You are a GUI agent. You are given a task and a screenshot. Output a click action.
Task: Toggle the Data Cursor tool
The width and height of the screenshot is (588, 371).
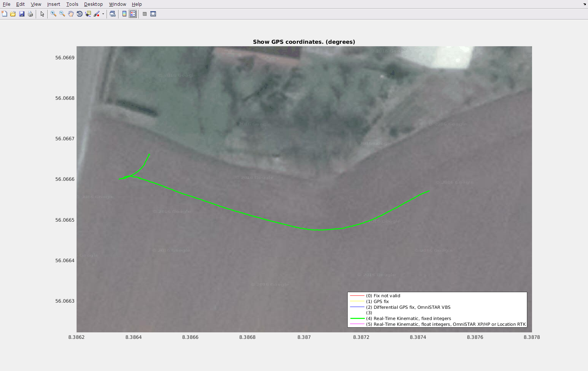click(88, 14)
